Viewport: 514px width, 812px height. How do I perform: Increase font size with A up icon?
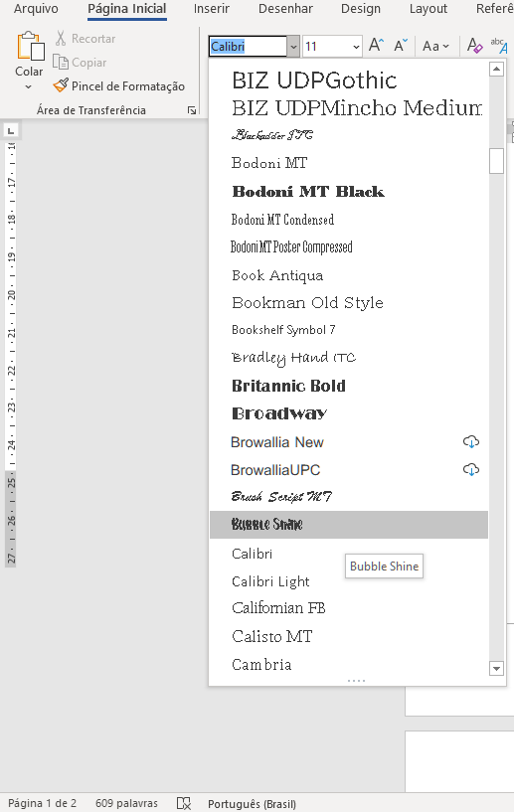(376, 46)
